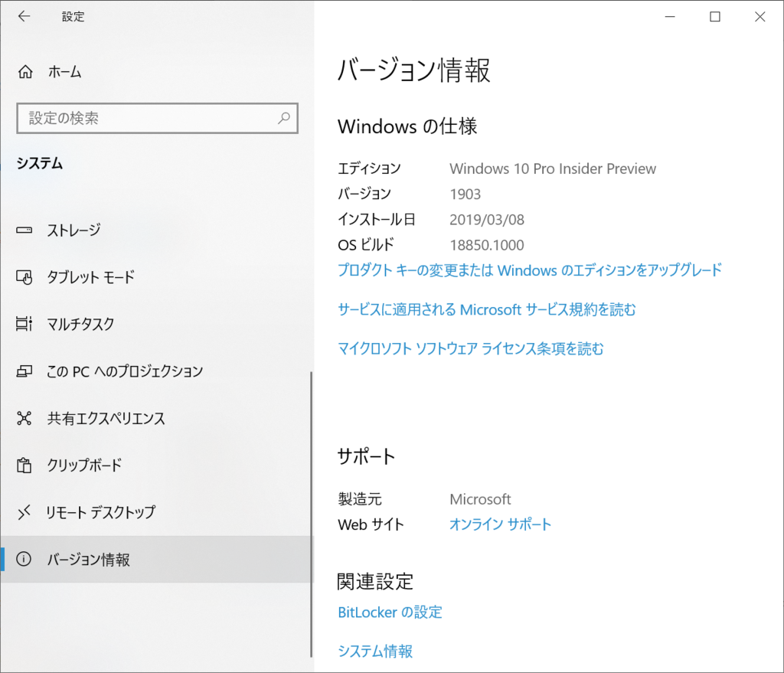Click the マルチタスク icon
The width and height of the screenshot is (784, 673).
24,324
